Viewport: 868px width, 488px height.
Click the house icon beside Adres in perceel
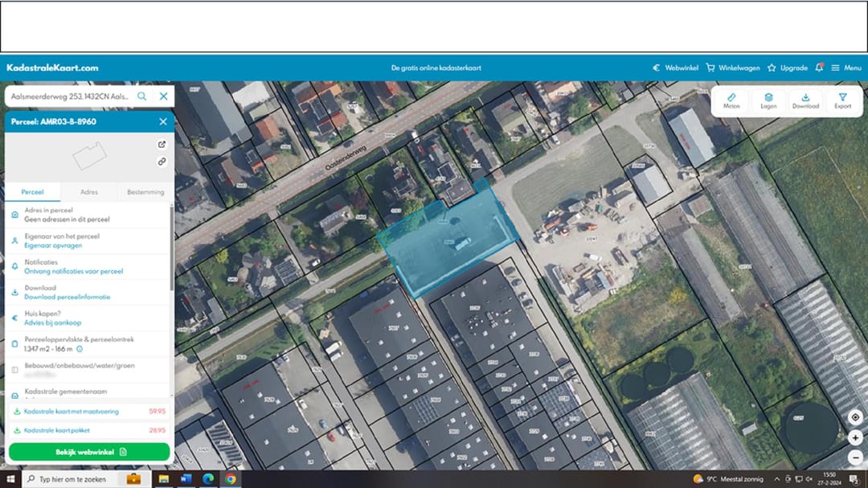pos(15,215)
